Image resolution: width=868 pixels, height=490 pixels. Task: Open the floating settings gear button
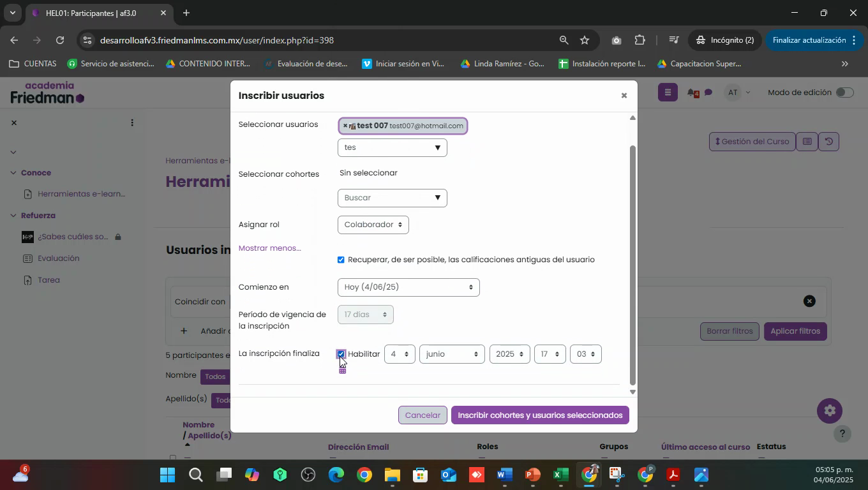830,411
